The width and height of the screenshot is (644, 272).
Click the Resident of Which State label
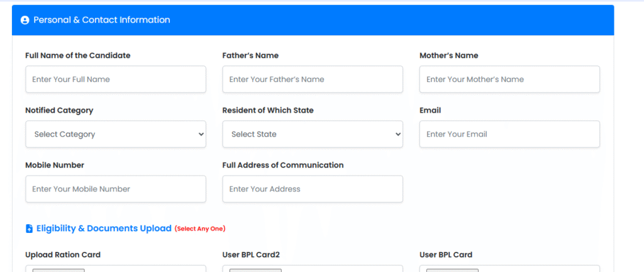(268, 110)
